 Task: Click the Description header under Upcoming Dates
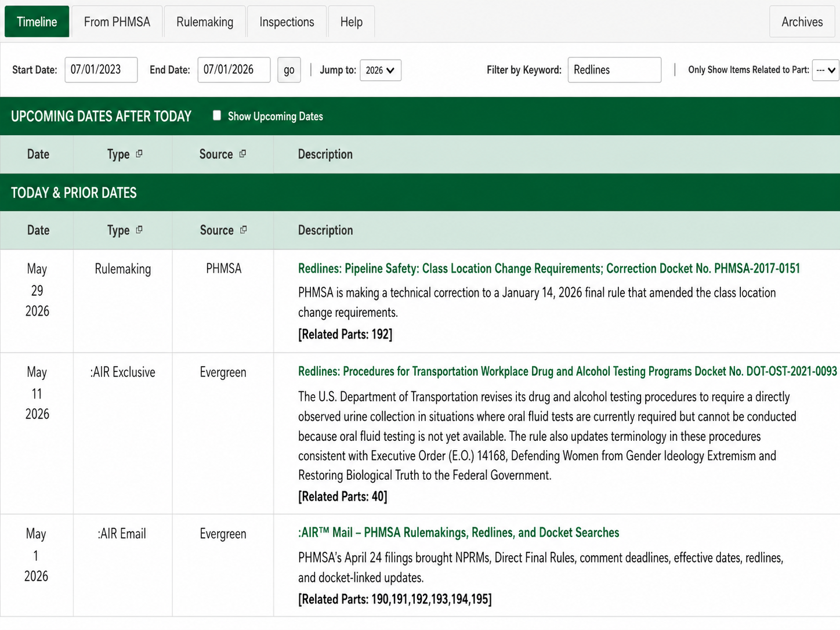(325, 154)
